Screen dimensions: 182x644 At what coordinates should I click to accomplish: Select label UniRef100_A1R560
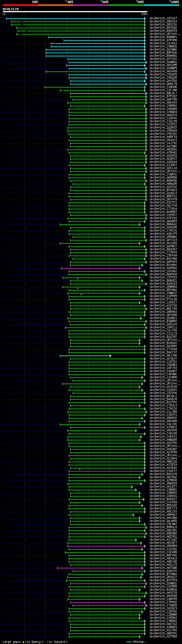163,268
